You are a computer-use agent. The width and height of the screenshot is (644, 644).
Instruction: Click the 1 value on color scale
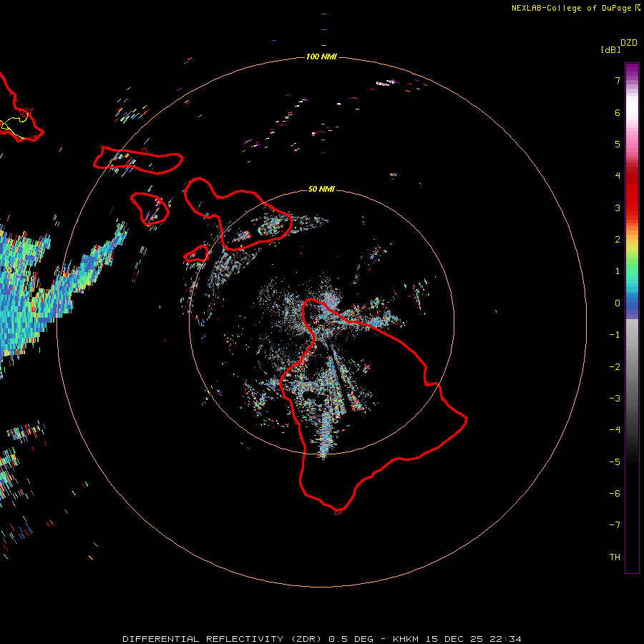pyautogui.click(x=618, y=271)
